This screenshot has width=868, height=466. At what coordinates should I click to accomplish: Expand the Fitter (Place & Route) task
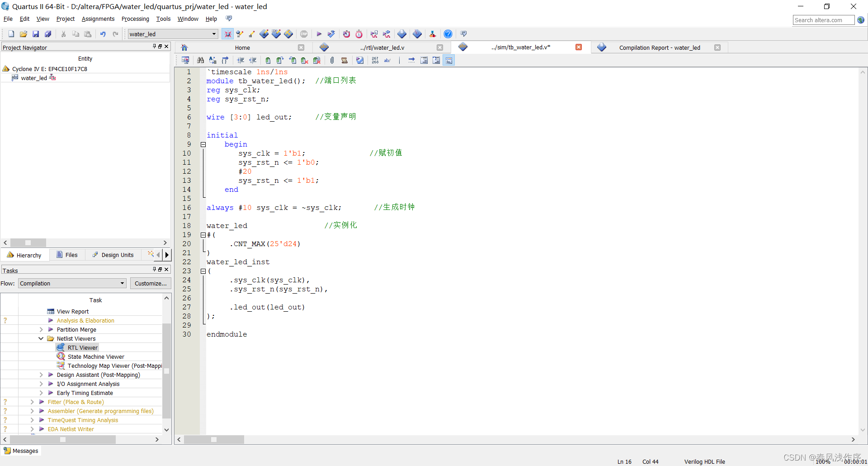click(x=32, y=402)
